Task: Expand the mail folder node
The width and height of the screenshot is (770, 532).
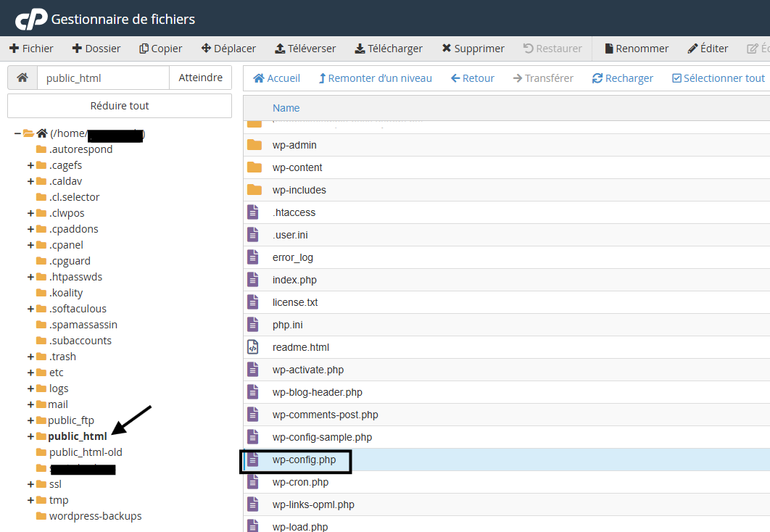Action: click(x=30, y=404)
